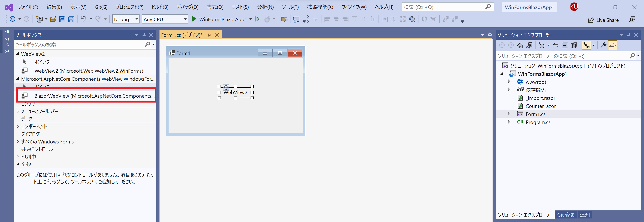Undo the last action with the toolbar arrow

click(84, 19)
